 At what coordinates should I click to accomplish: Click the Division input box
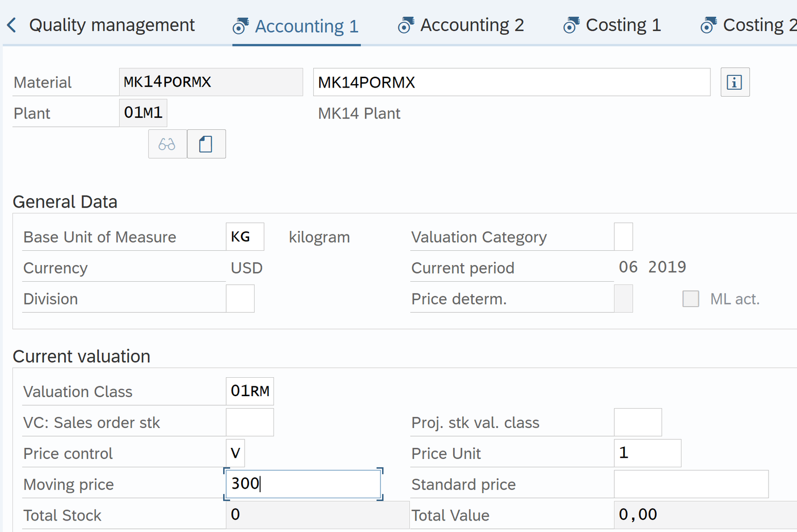point(240,299)
